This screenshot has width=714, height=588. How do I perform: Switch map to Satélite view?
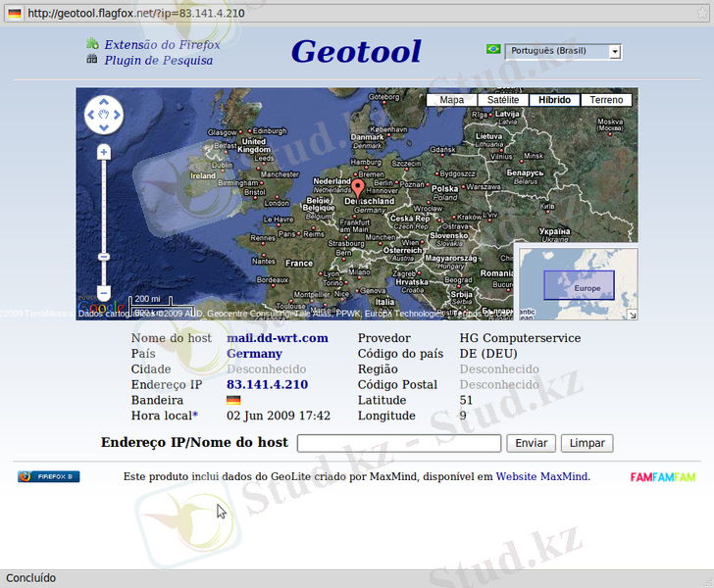pos(503,100)
